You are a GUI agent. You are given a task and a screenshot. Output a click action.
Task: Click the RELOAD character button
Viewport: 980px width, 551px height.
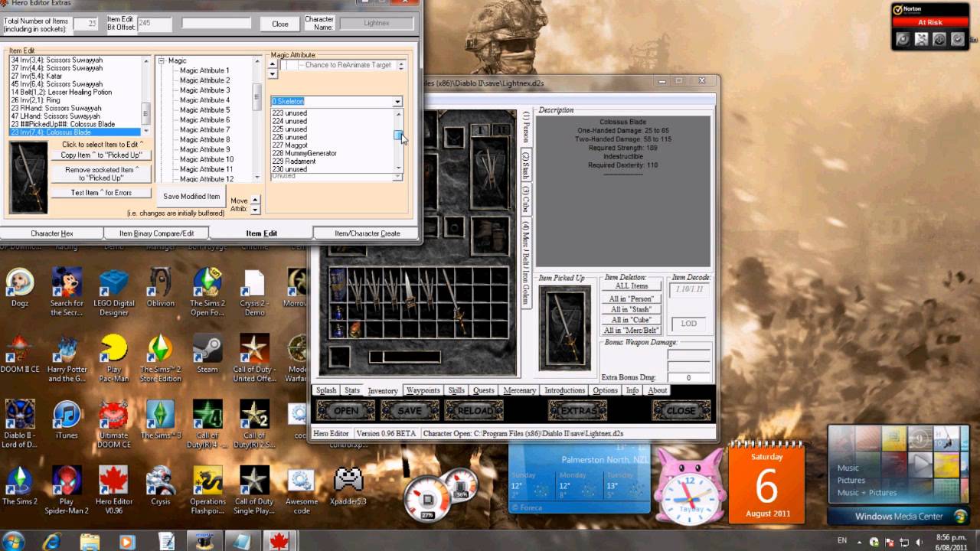click(x=475, y=410)
